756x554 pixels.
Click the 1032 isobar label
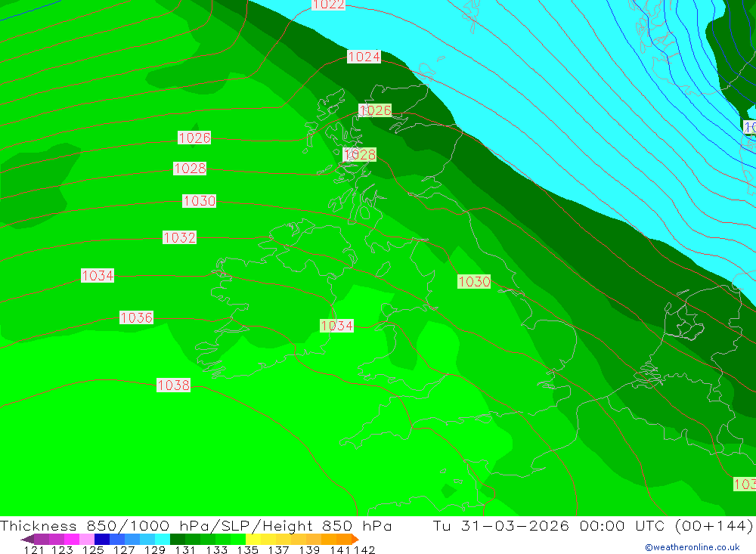179,237
